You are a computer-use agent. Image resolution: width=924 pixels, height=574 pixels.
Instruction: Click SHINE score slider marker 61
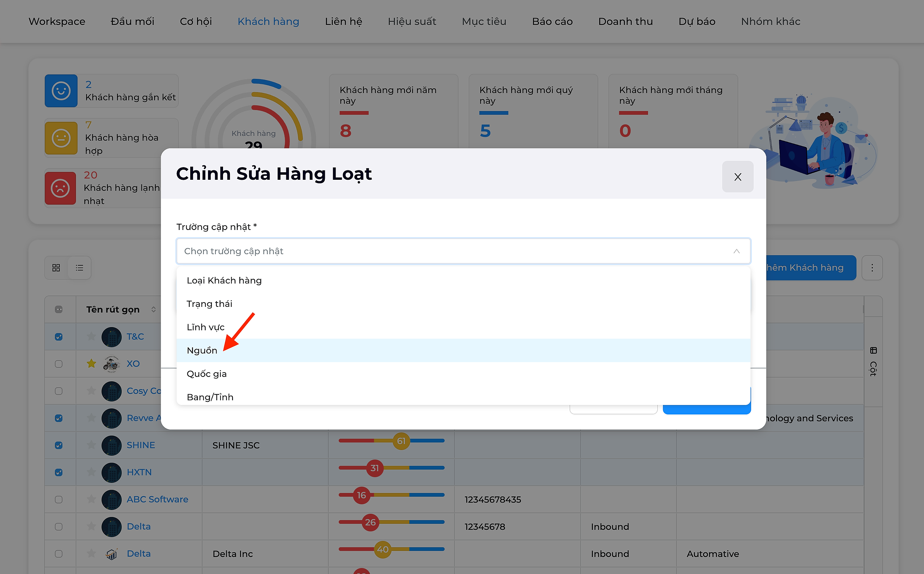pyautogui.click(x=401, y=441)
